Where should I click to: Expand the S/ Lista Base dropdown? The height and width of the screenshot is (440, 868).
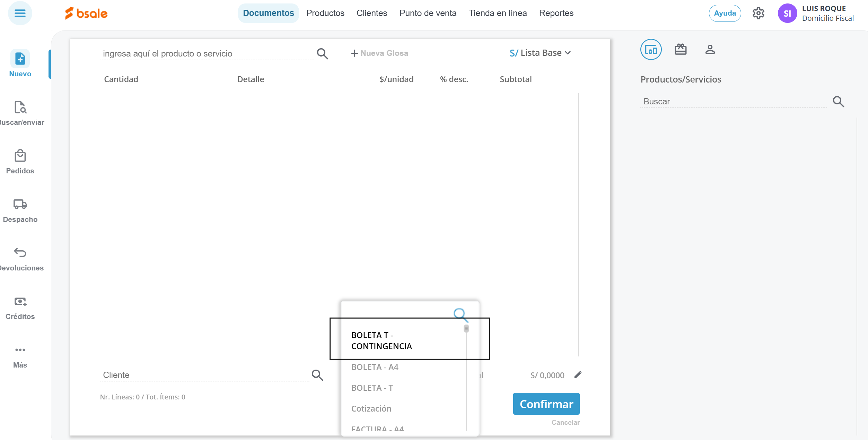coord(540,53)
